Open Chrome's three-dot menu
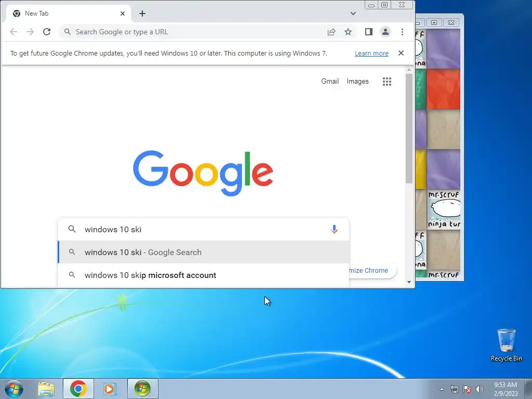Viewport: 532px width, 399px height. pyautogui.click(x=403, y=32)
